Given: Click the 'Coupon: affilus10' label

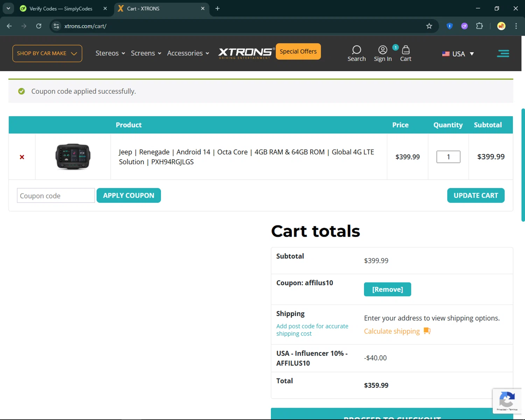Looking at the screenshot, I should pyautogui.click(x=304, y=283).
